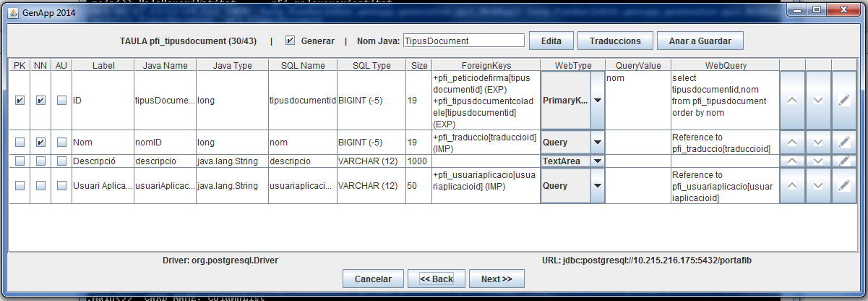Screen dimensions: 868x301
Task: Click the pencil edit icon in ID row
Action: pos(843,101)
